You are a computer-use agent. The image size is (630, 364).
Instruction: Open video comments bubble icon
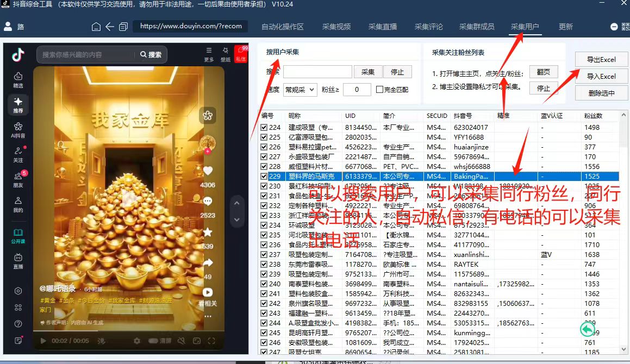pyautogui.click(x=208, y=202)
